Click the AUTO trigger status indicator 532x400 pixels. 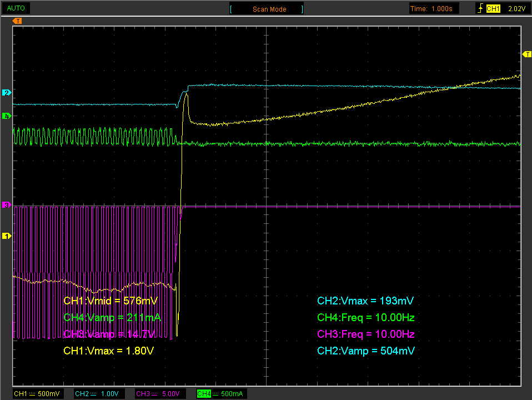(x=16, y=8)
